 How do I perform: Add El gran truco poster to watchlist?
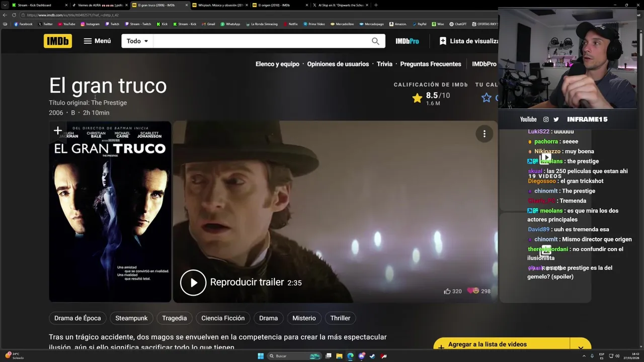[x=57, y=131]
